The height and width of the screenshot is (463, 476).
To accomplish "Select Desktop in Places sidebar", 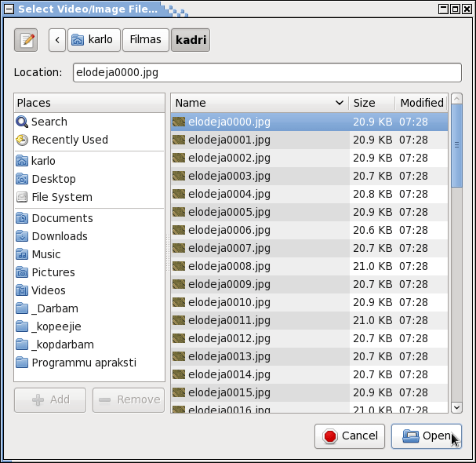I will click(x=89, y=179).
